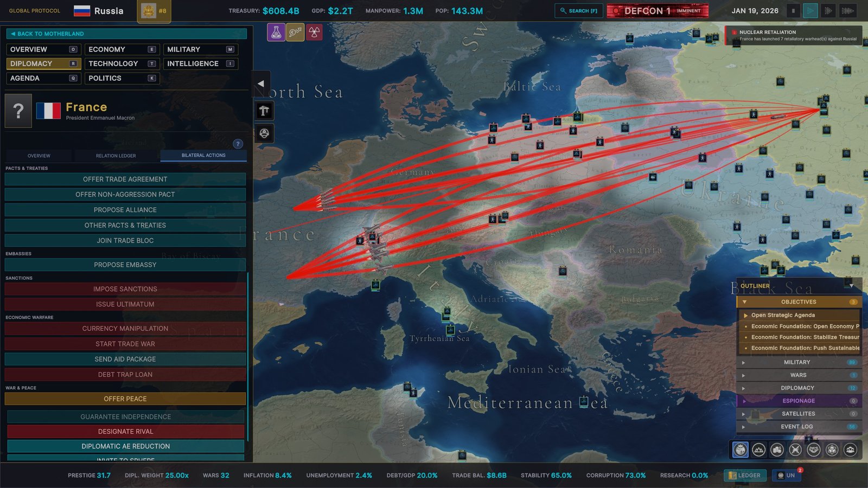
Task: Open the Intelligence menu
Action: coord(201,63)
